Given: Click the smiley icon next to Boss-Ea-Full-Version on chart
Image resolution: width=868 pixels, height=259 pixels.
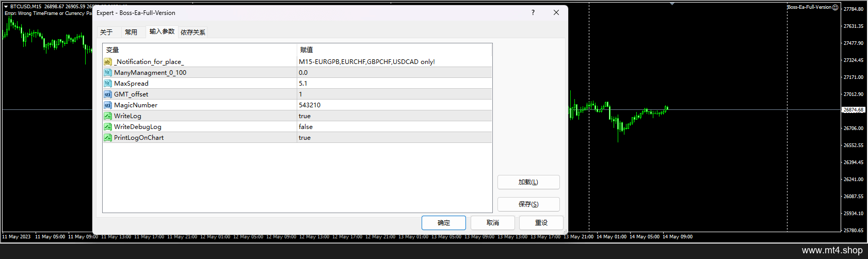Looking at the screenshot, I should [835, 7].
